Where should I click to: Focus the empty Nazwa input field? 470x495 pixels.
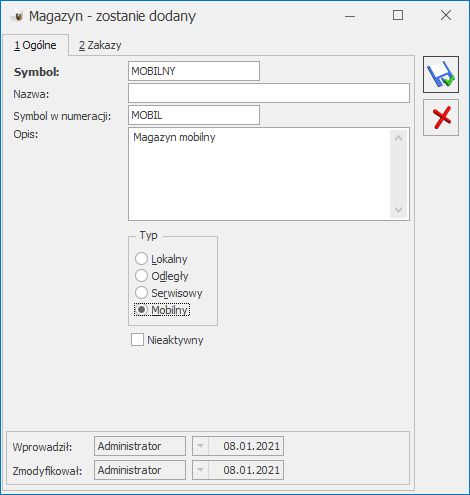269,93
